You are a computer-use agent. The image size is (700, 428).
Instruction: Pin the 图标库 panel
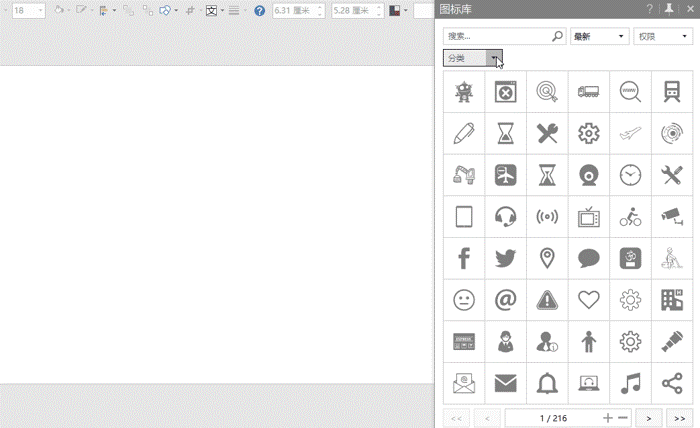(669, 9)
